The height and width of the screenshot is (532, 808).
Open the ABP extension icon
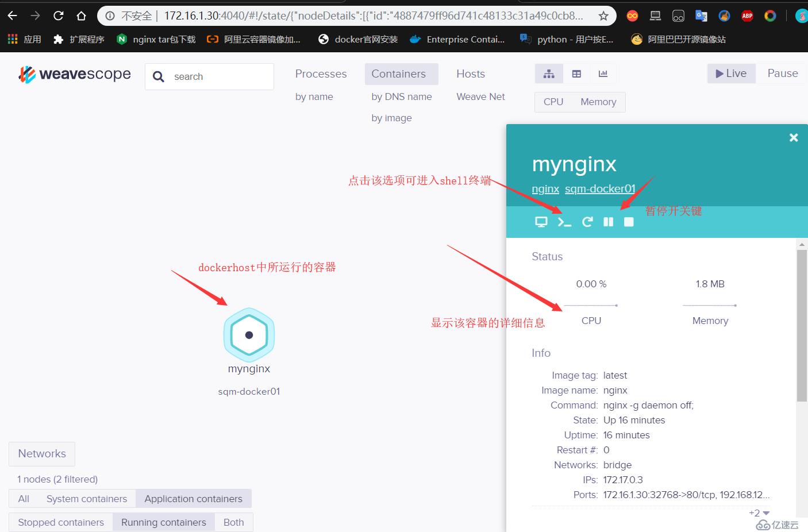point(747,16)
